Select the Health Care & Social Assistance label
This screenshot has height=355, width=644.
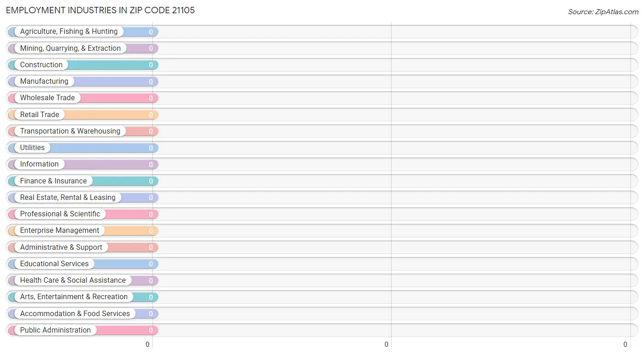(73, 280)
